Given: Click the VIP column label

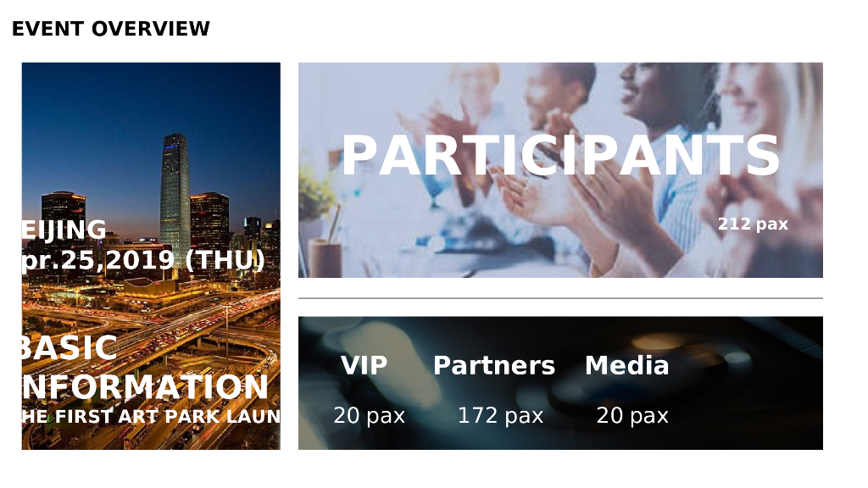Looking at the screenshot, I should [x=364, y=365].
